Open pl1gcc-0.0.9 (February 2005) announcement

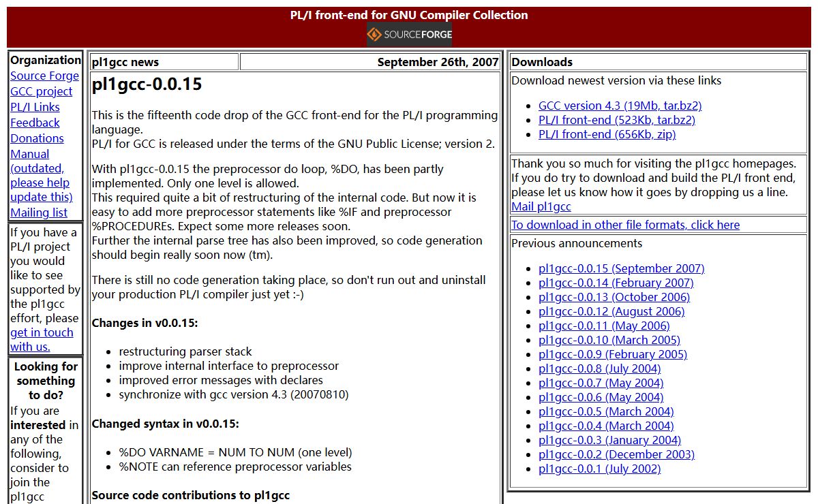pyautogui.click(x=613, y=354)
